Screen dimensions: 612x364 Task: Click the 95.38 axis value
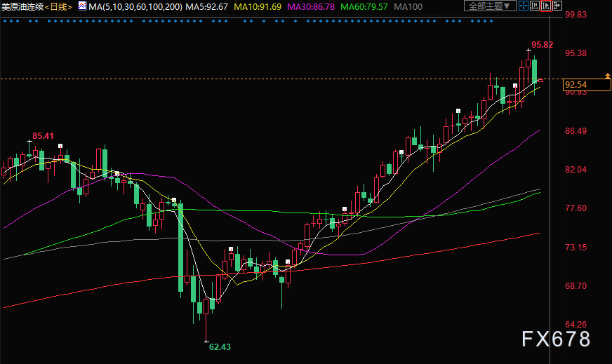[576, 53]
